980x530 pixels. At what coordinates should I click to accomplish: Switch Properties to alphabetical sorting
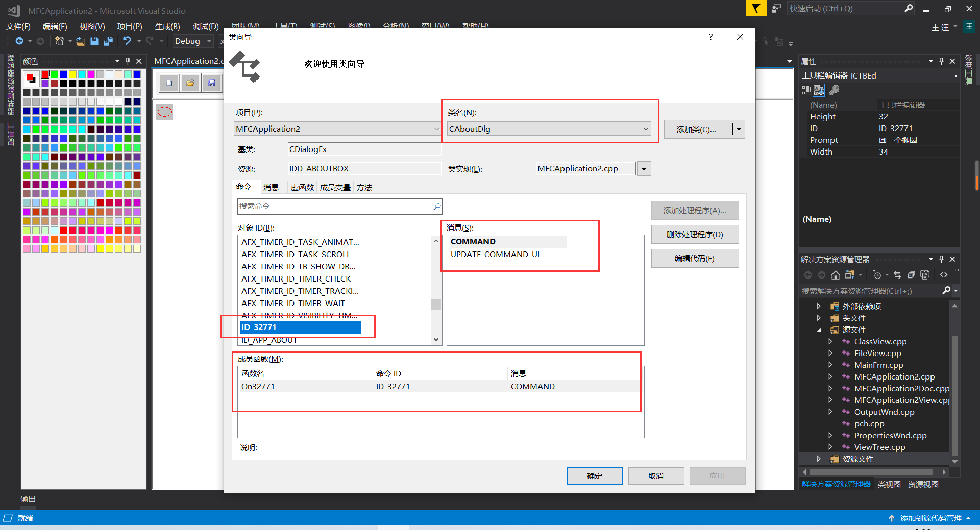click(x=819, y=90)
